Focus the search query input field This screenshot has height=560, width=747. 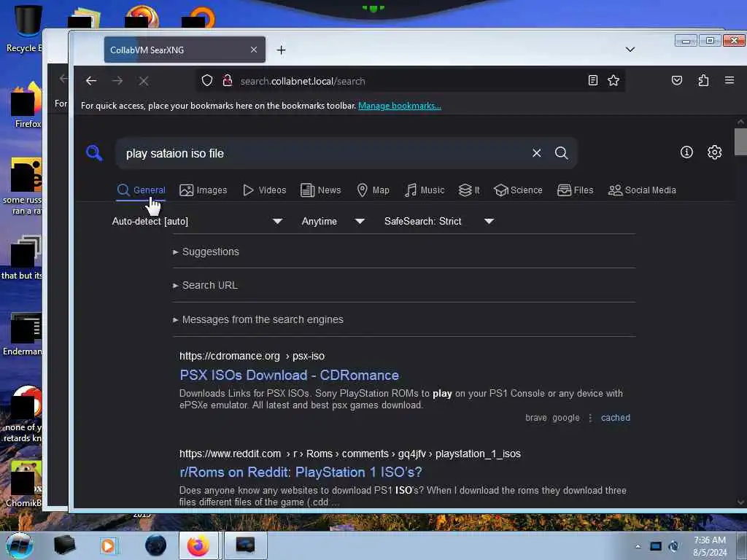pyautogui.click(x=324, y=153)
